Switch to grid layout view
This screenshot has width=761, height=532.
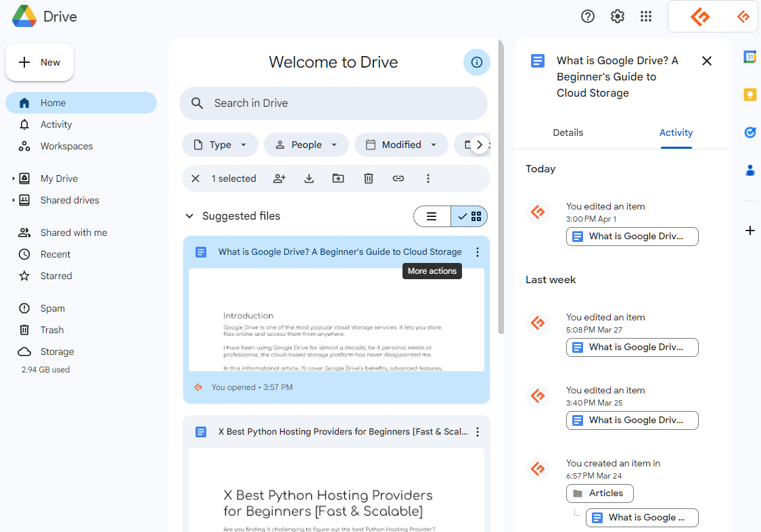[469, 216]
